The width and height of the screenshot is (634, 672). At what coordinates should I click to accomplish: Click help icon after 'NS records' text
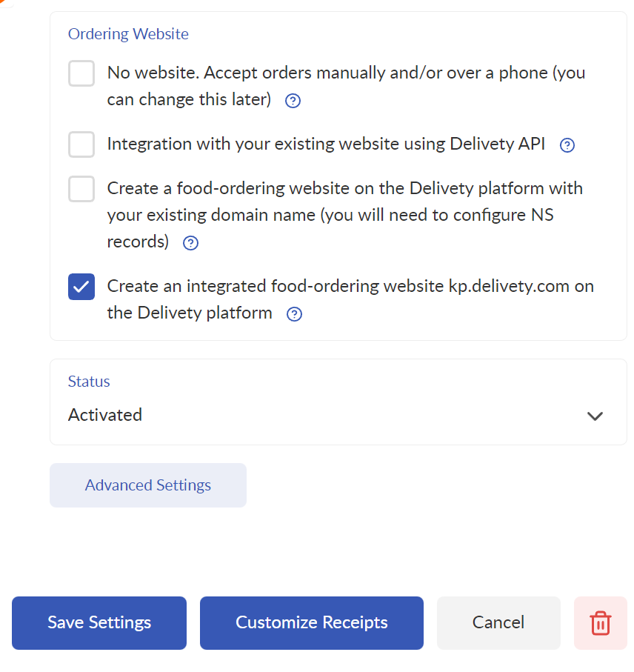[x=190, y=244]
